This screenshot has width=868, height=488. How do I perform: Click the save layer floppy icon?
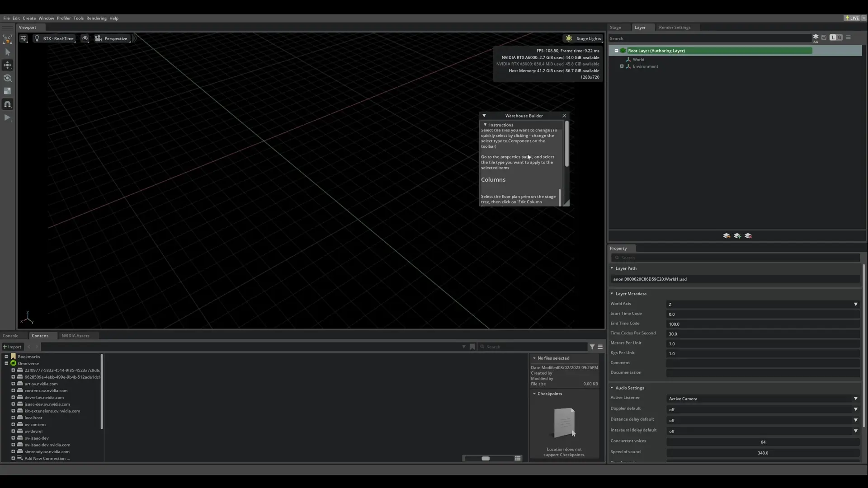(x=824, y=38)
